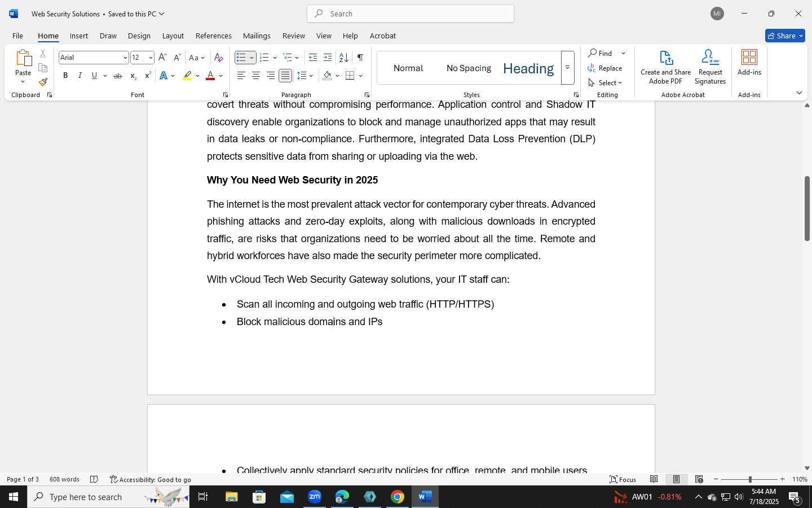Click the Request Signatures icon

point(710,67)
